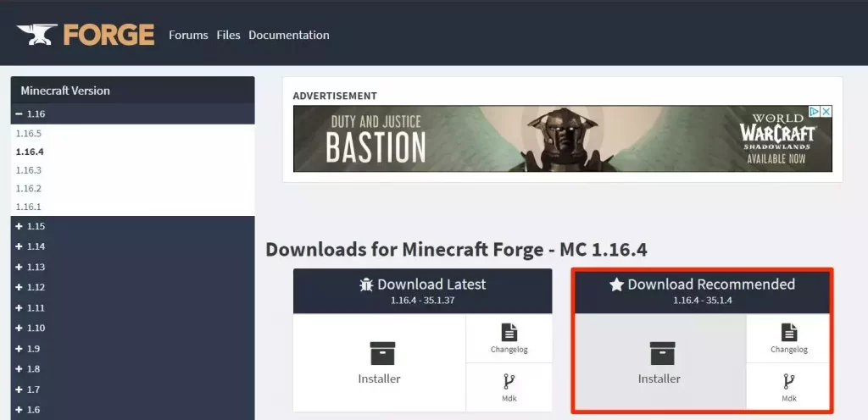Click the Installer box icon under Download Recommended

659,353
